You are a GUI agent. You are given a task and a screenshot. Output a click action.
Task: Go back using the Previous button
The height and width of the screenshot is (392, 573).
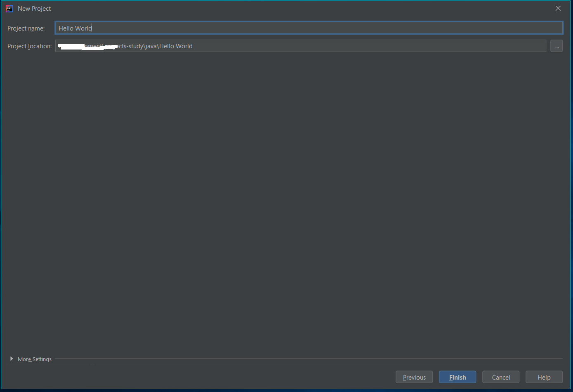(x=414, y=377)
